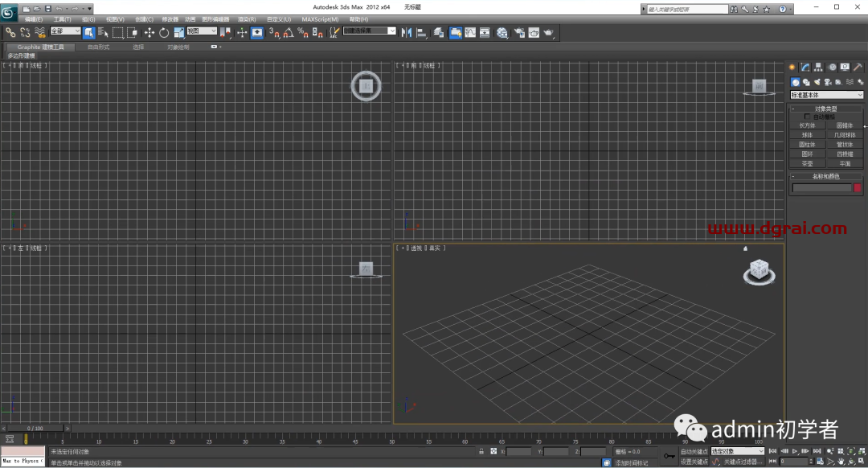Open the MAXScript(M) menu
This screenshot has width=868, height=468.
point(320,19)
